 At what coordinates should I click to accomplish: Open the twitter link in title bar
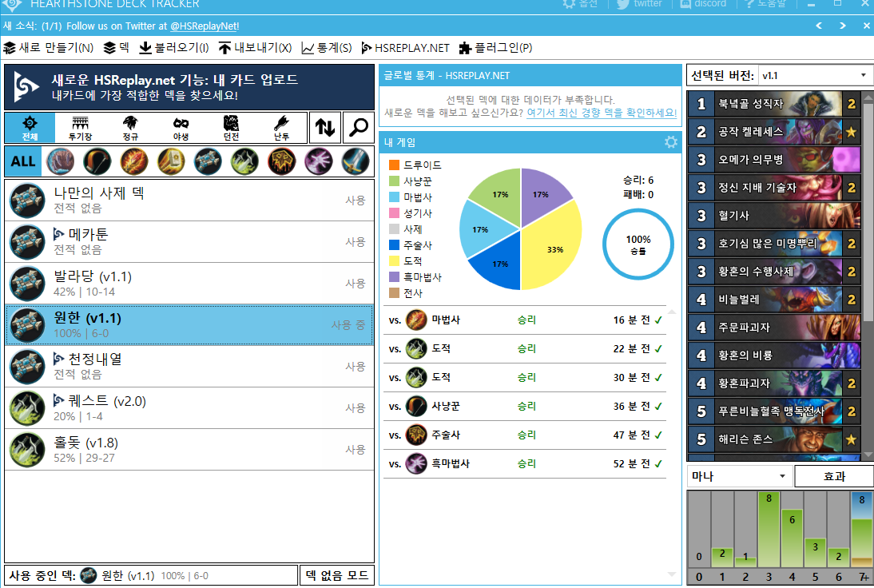(639, 3)
